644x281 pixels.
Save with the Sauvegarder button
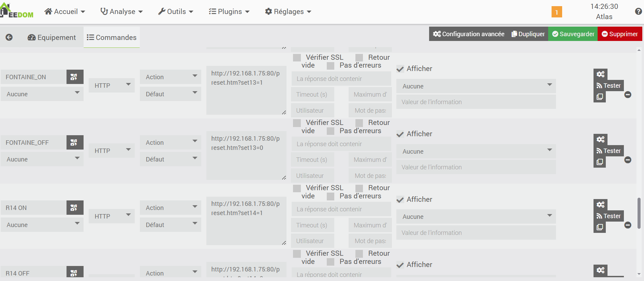[573, 34]
